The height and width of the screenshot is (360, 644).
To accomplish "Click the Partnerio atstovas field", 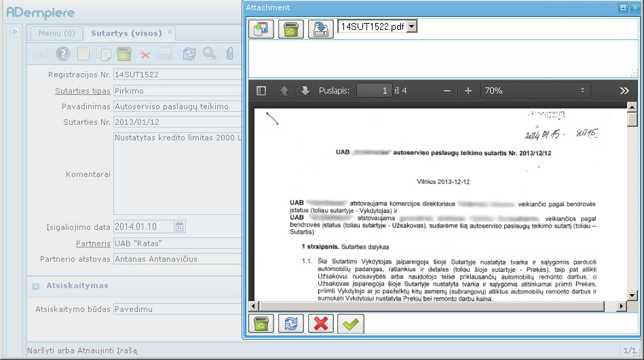I will coord(177,259).
